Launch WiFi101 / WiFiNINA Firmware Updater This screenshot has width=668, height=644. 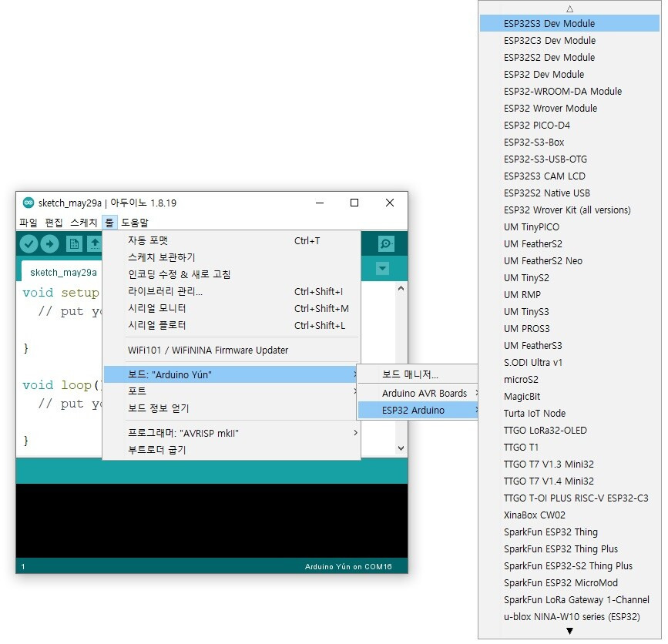tap(230, 350)
